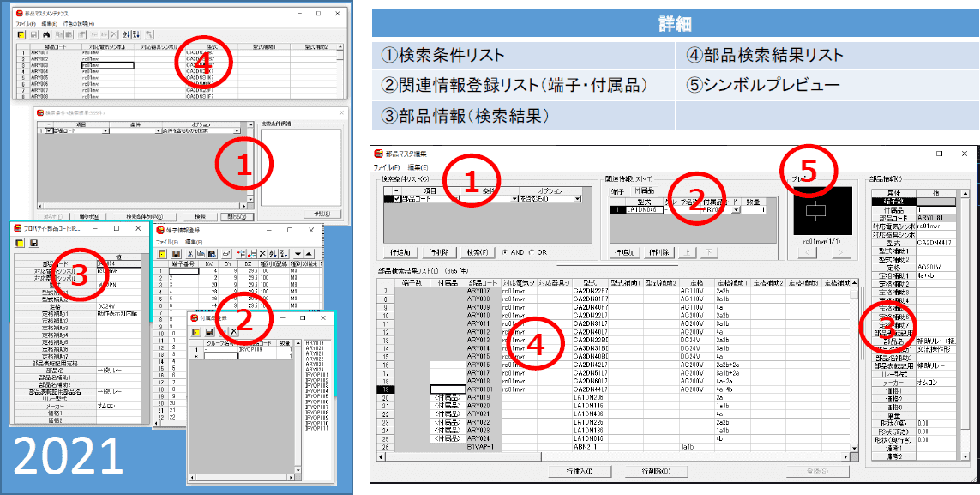Screen dimensions: 980x495
Task: Click next symbol arrow button under preview
Action: [840, 252]
